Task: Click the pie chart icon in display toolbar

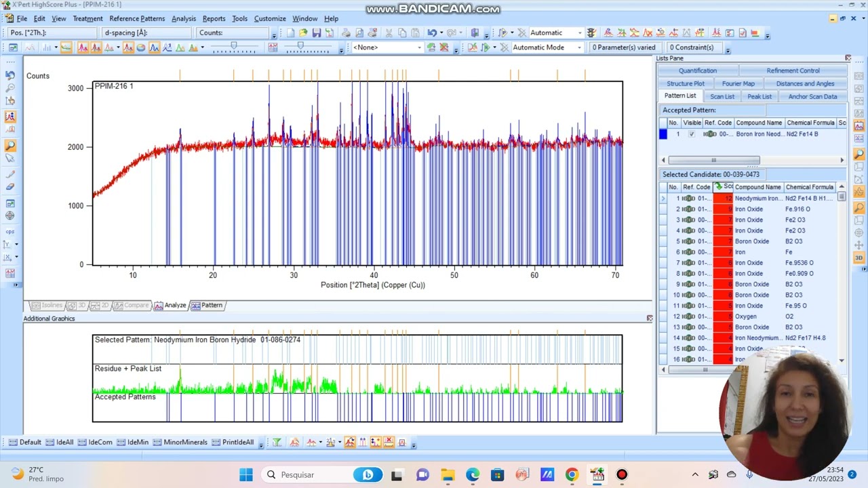Action: click(x=141, y=47)
